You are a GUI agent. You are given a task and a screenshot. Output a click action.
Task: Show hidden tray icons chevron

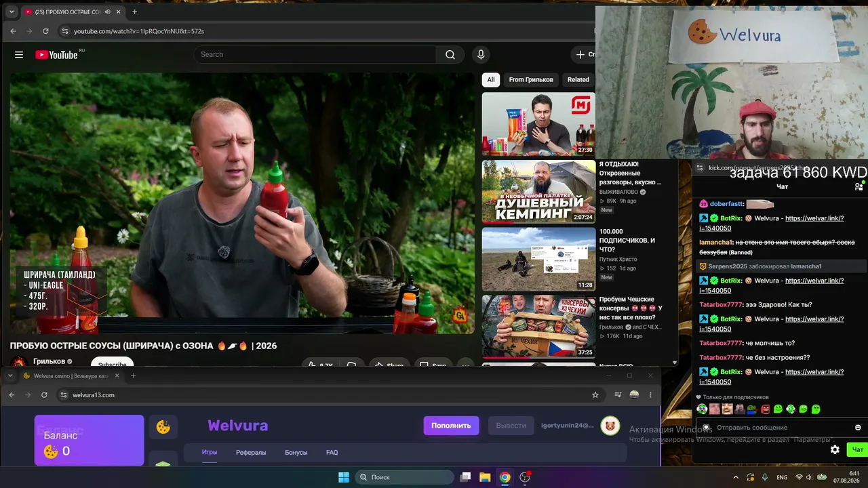(736, 477)
